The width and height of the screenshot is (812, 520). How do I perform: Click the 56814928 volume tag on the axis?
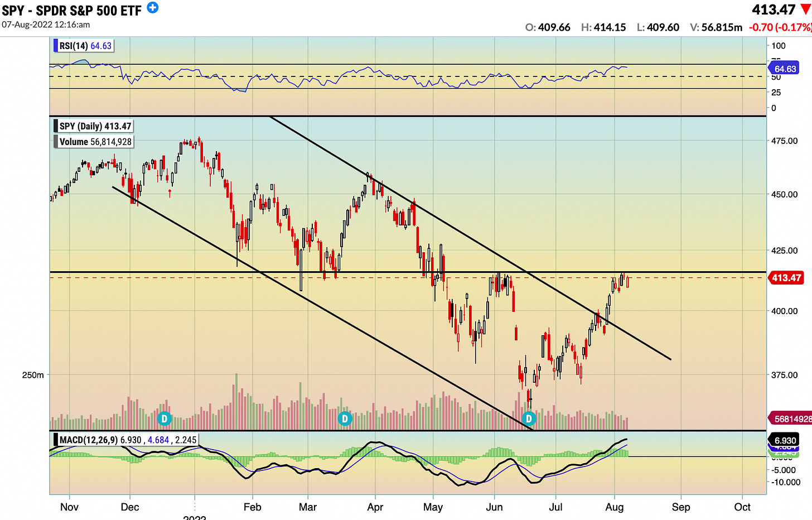coord(791,418)
